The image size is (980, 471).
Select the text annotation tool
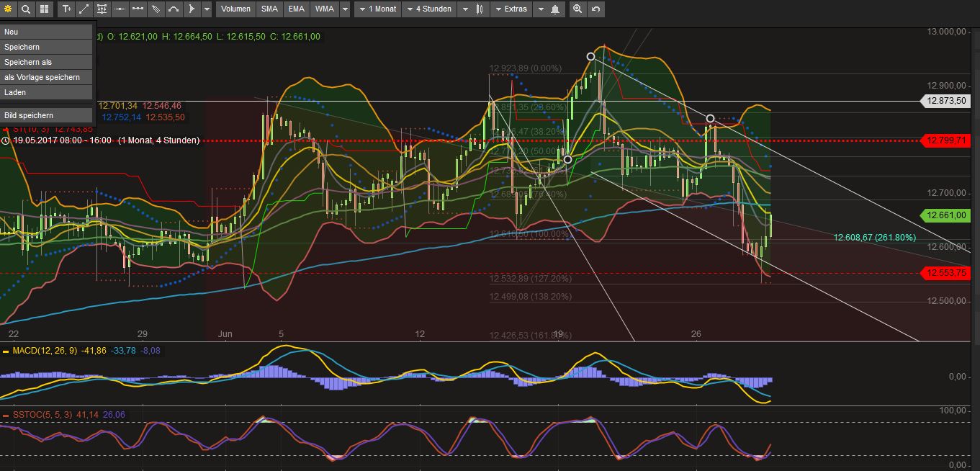tap(66, 9)
